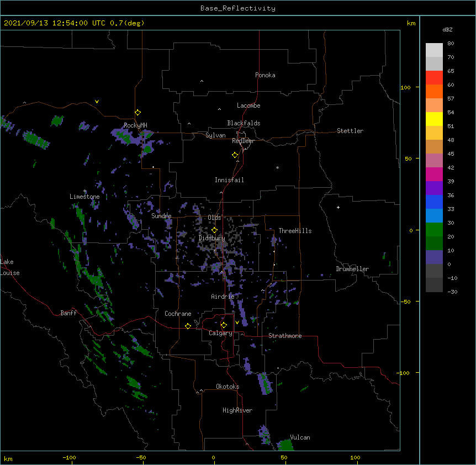Click the 100 km tick on right axis
Viewport: 476px width, 465px height.
(x=405, y=87)
